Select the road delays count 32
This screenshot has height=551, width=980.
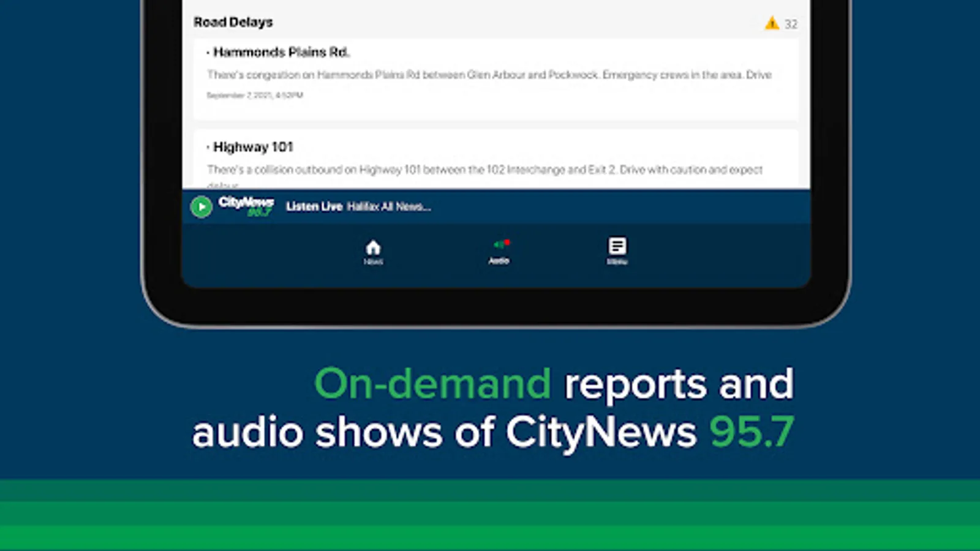click(791, 24)
